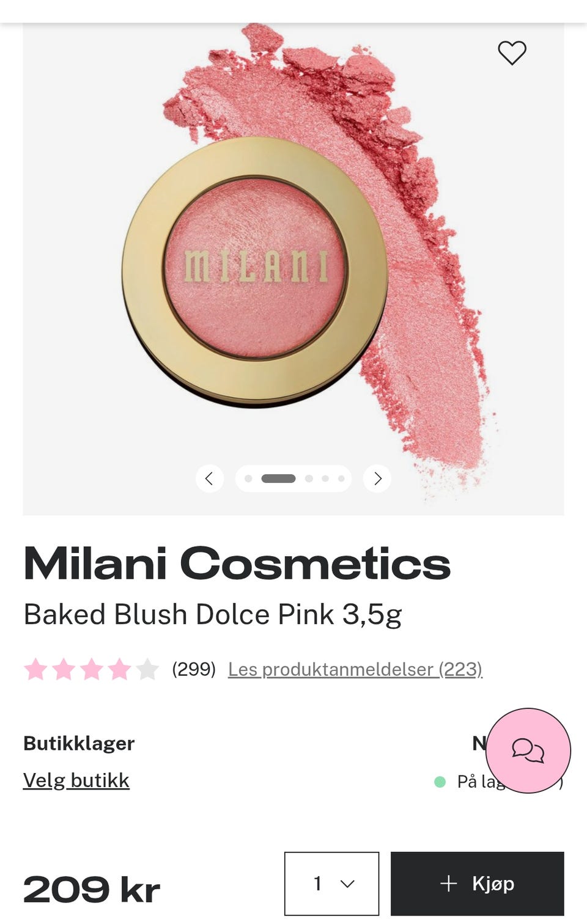This screenshot has height=924, width=587.
Task: Open Milani Cosmetics brand heading
Action: pyautogui.click(x=237, y=563)
